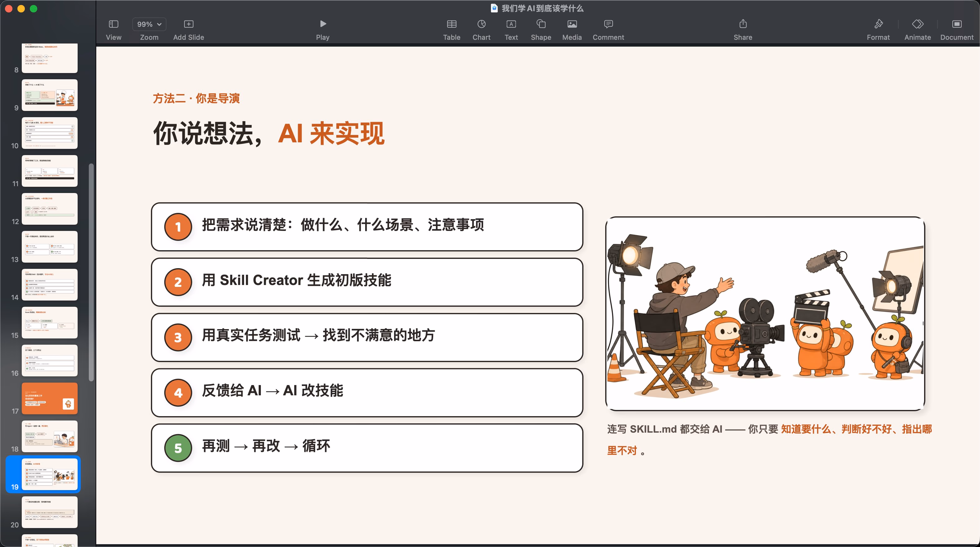Add a Comment to the slide
The image size is (980, 547).
coord(608,30)
